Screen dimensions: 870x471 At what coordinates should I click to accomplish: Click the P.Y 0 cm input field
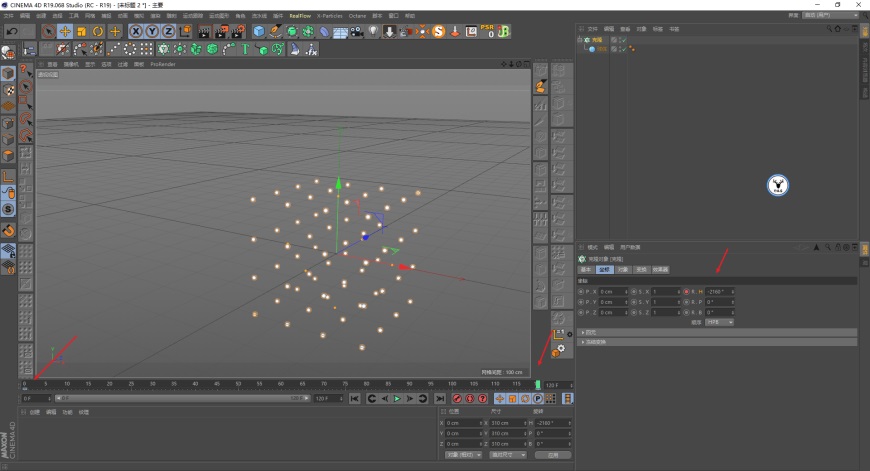click(x=613, y=302)
